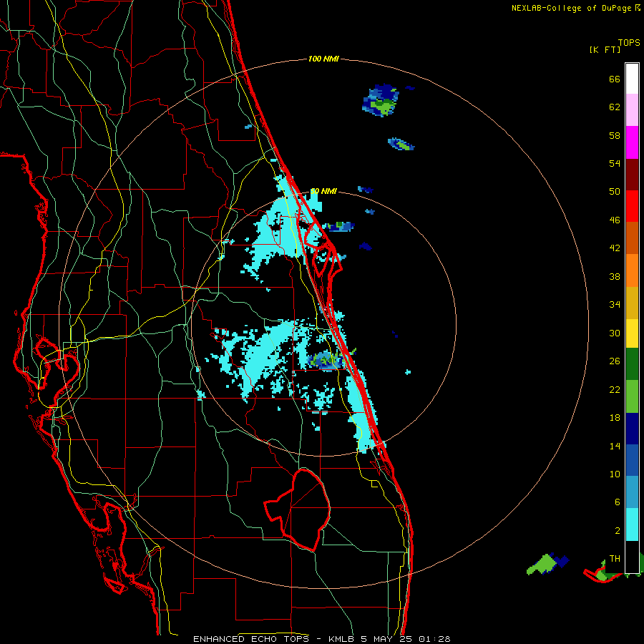This screenshot has width=644, height=644.
Task: Click the 50 legend value
Action: (x=615, y=192)
